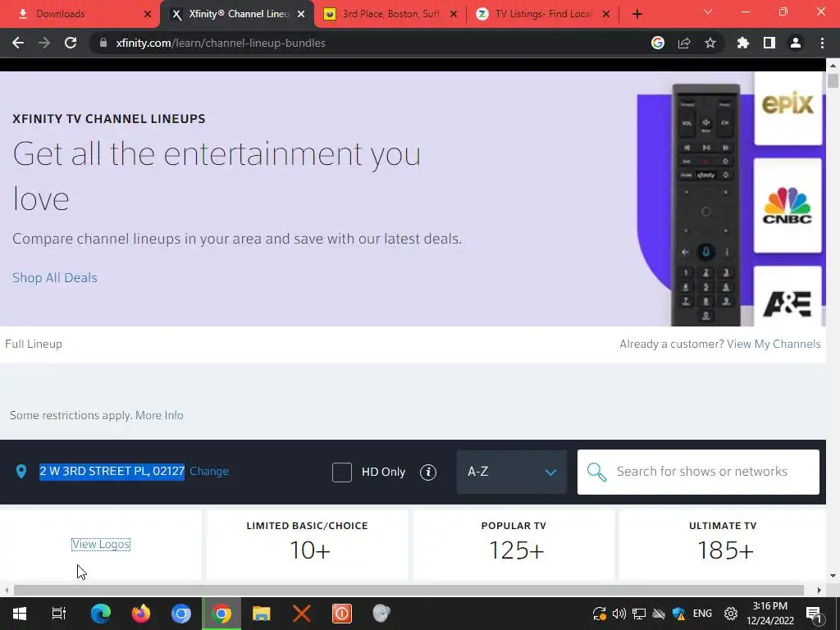
Task: Open the red power-icon app in taskbar
Action: (x=342, y=614)
